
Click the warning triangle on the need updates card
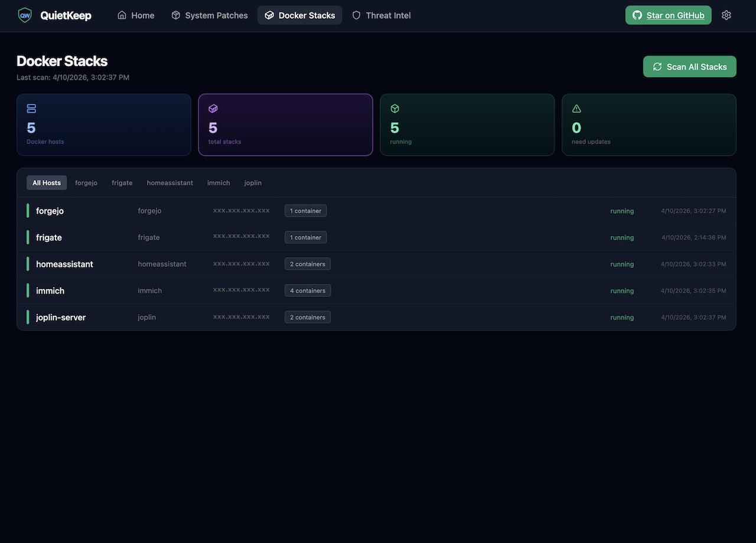click(576, 109)
